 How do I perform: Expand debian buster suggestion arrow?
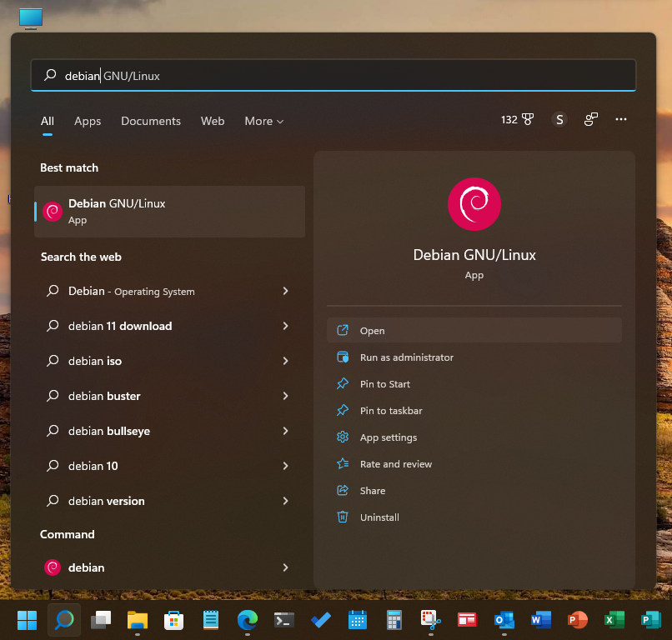(285, 397)
